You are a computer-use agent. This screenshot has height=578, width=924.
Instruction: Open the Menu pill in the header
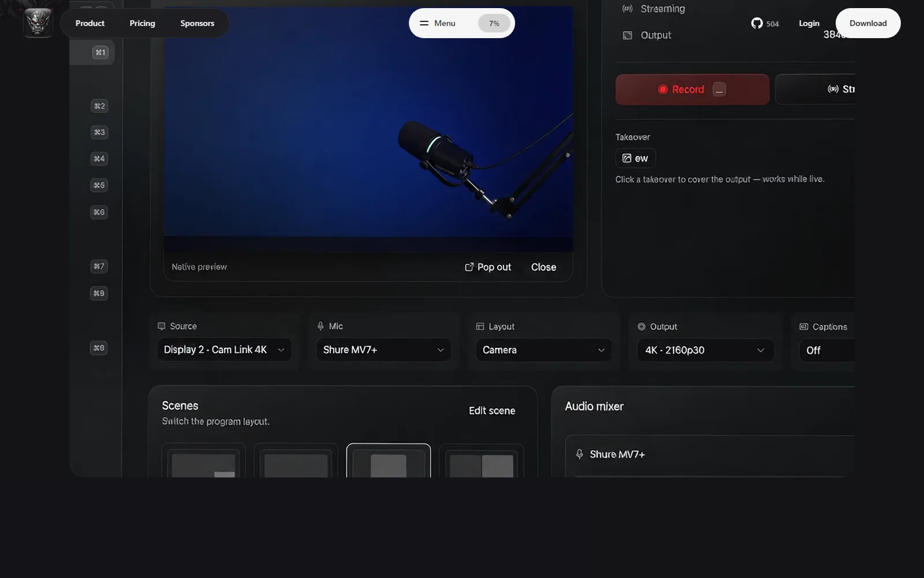[461, 23]
